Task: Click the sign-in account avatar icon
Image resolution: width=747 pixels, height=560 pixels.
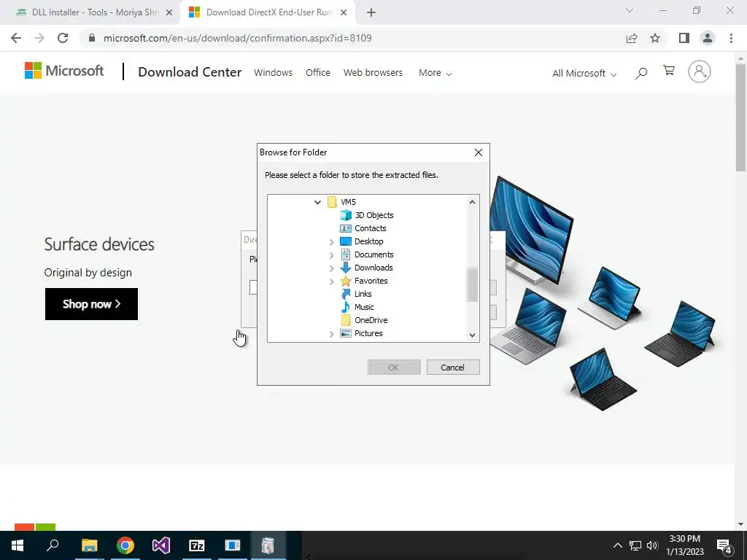Action: [700, 71]
